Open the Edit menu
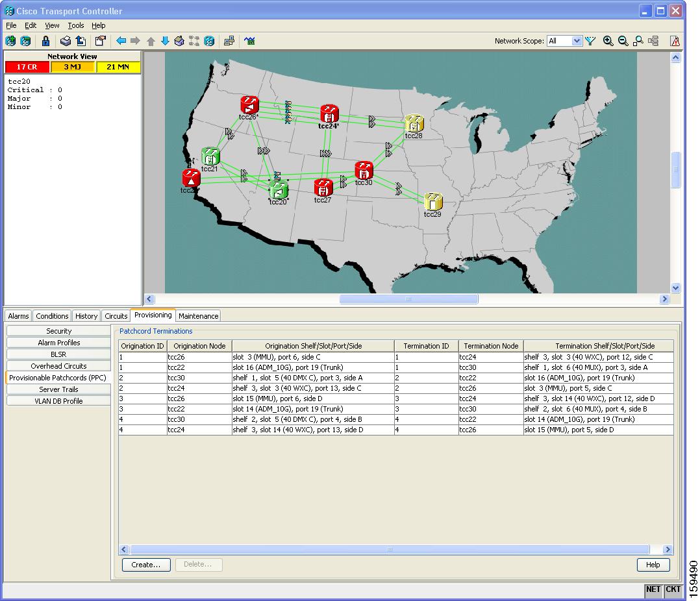 31,25
